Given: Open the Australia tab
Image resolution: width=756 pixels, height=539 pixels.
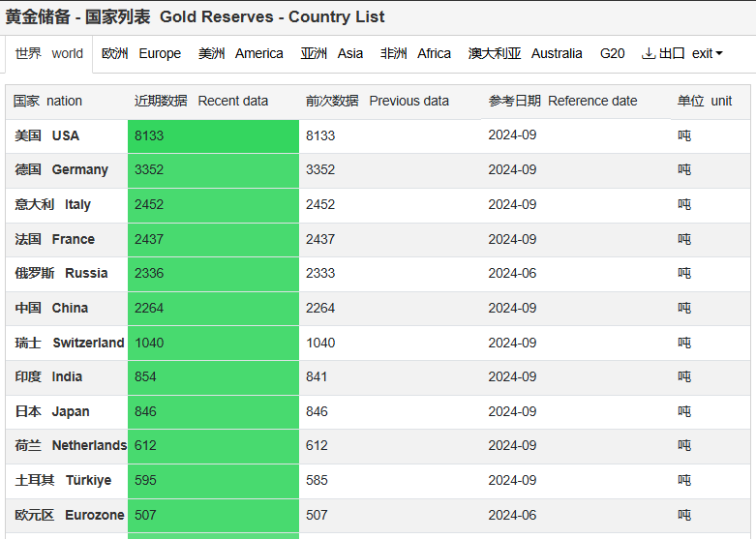Looking at the screenshot, I should pos(525,53).
